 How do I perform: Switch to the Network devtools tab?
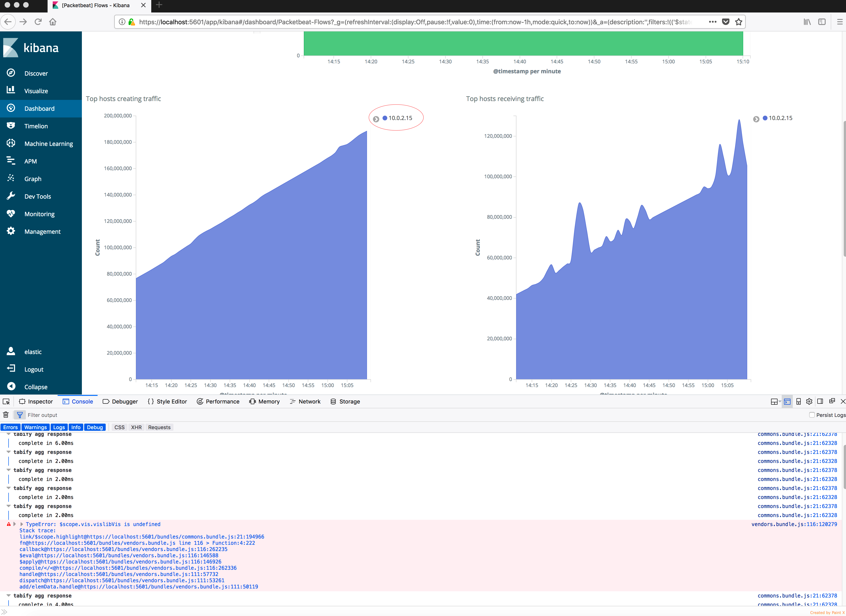(x=310, y=402)
